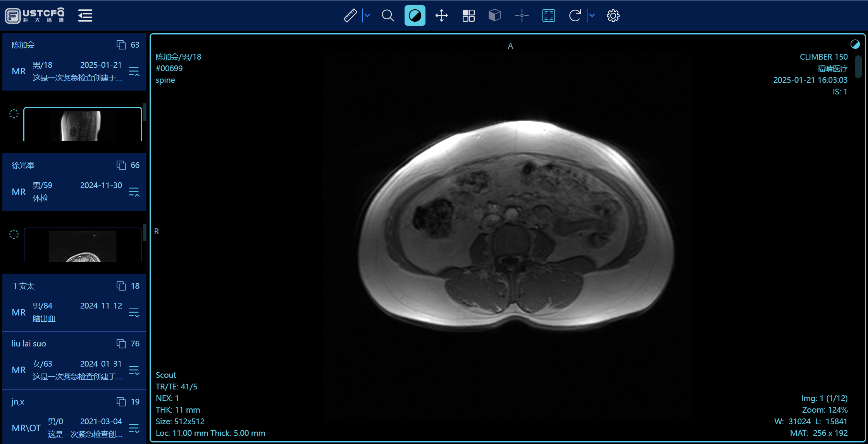Click the fullscreen viewport icon

(548, 16)
